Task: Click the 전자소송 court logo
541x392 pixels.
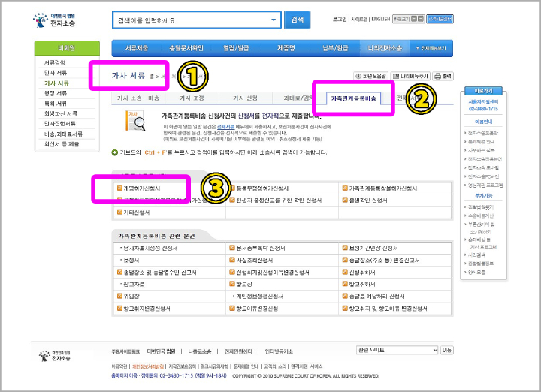Action: click(54, 20)
